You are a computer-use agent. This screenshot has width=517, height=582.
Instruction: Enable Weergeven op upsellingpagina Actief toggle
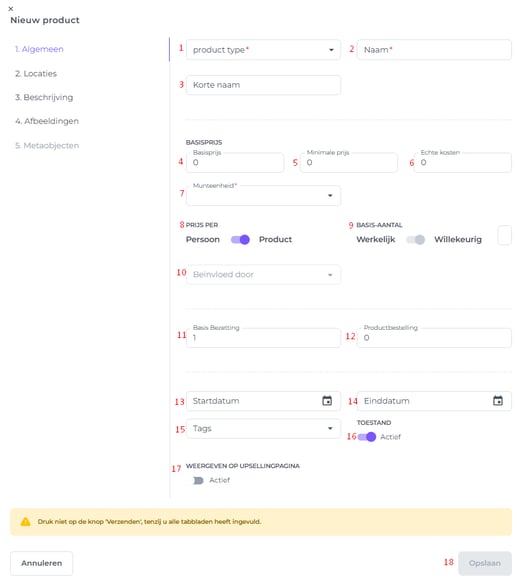tap(198, 481)
